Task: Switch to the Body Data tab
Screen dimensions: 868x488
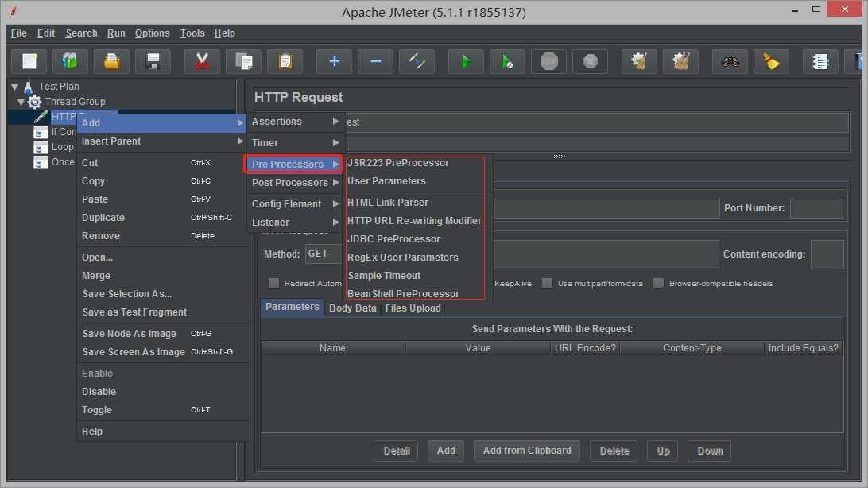Action: (x=353, y=308)
